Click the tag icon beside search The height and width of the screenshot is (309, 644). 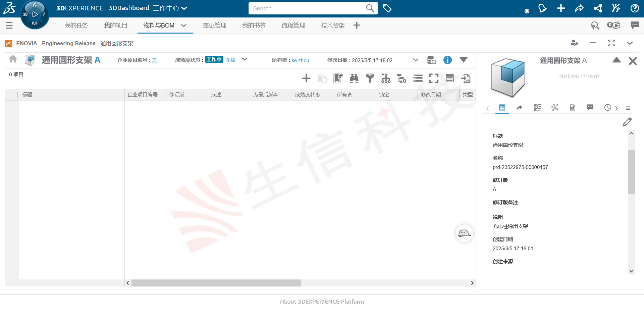click(387, 8)
